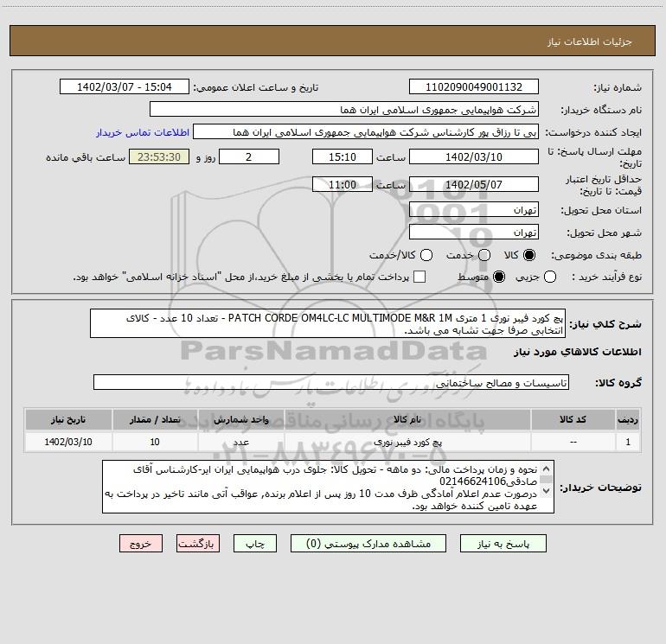Select the کالا radio button
This screenshot has width=666, height=644.
tap(529, 255)
